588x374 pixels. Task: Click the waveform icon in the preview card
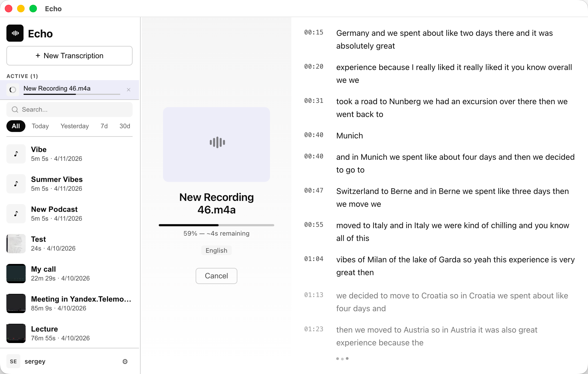216,142
